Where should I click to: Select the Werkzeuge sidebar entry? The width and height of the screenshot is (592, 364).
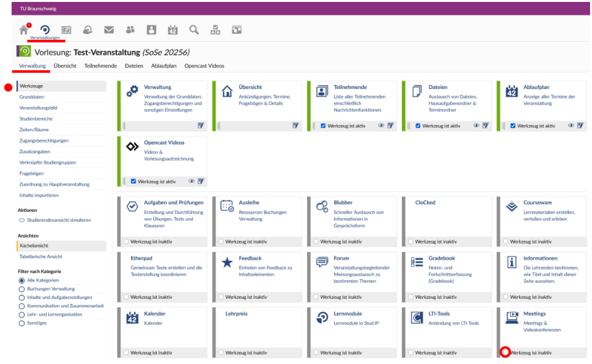point(61,86)
